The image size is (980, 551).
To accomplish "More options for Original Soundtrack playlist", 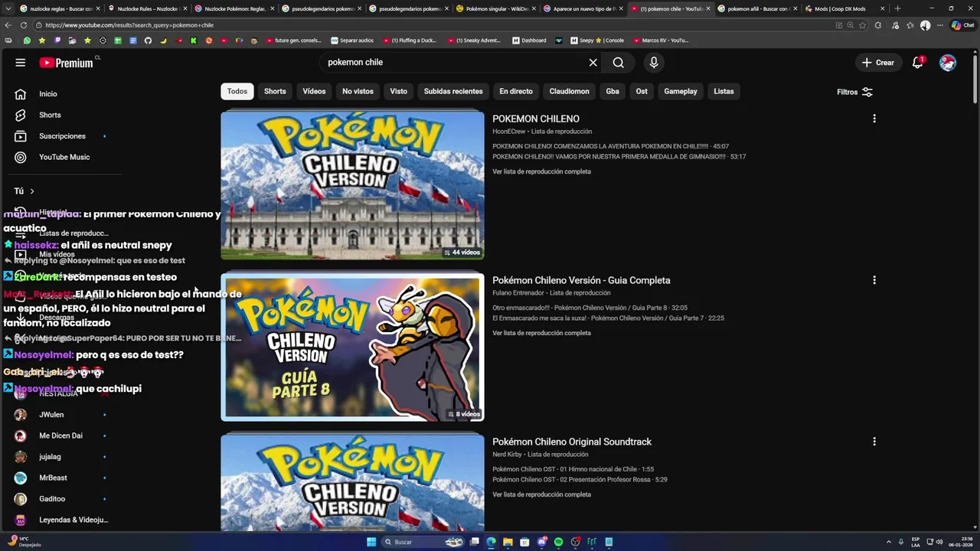I will 874,442.
